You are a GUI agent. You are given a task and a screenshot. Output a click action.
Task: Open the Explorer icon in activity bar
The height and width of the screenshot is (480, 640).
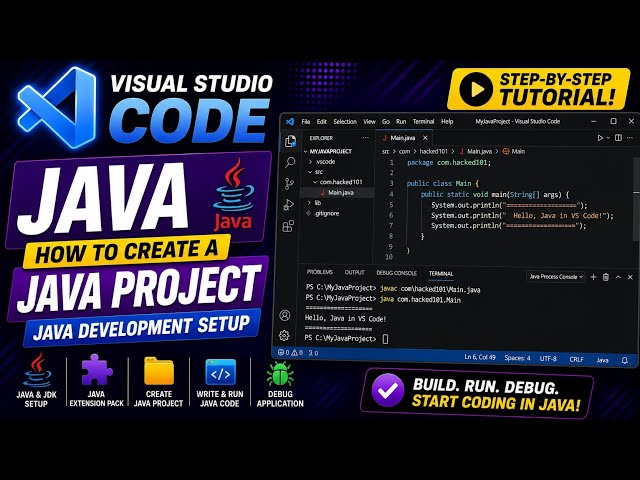[290, 141]
